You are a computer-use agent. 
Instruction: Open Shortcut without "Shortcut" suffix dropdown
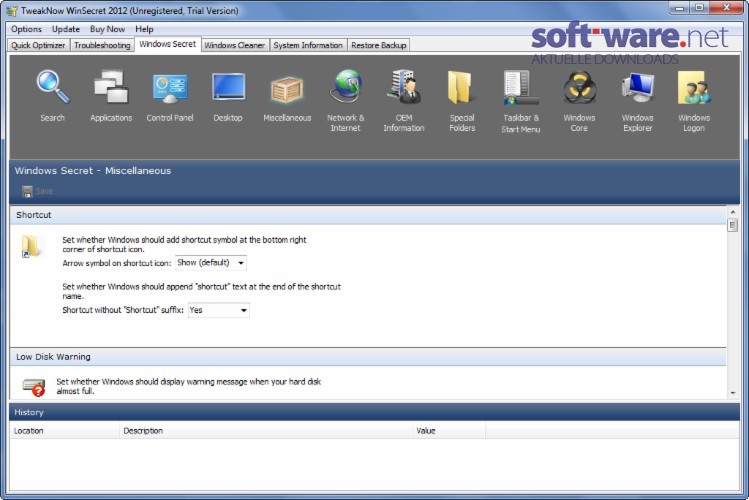pos(218,310)
